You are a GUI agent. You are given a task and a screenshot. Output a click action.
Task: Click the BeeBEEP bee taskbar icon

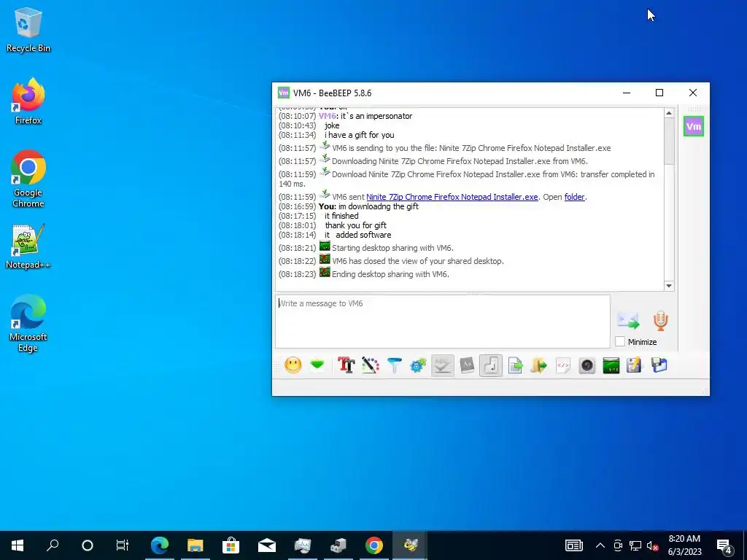pos(410,545)
